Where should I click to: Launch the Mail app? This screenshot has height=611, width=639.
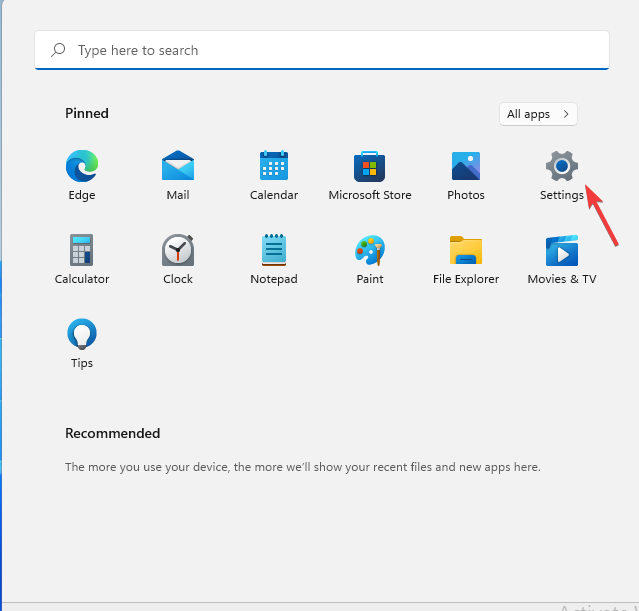pos(178,166)
